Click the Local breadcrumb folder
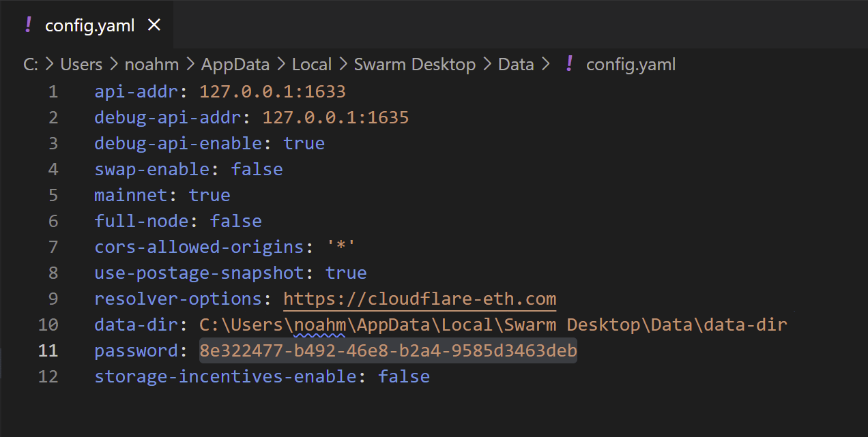The height and width of the screenshot is (437, 868). coord(312,65)
